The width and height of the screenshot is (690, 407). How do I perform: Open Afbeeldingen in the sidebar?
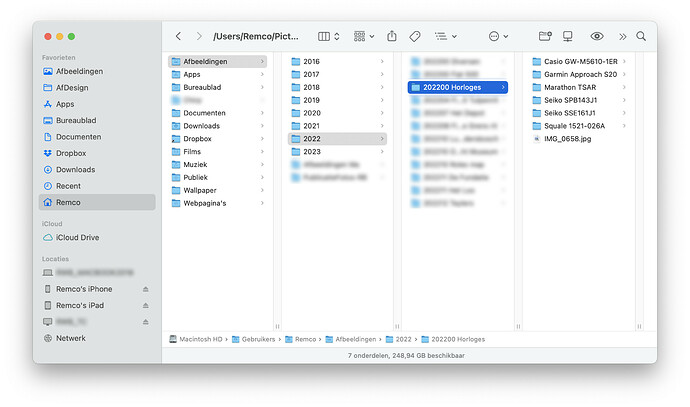coord(97,71)
